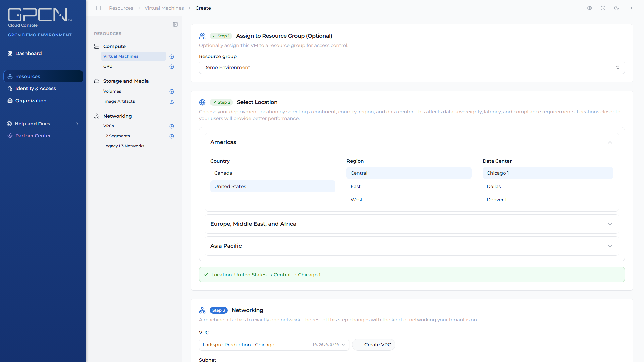644x362 pixels.
Task: Select United States as country
Action: pyautogui.click(x=273, y=186)
